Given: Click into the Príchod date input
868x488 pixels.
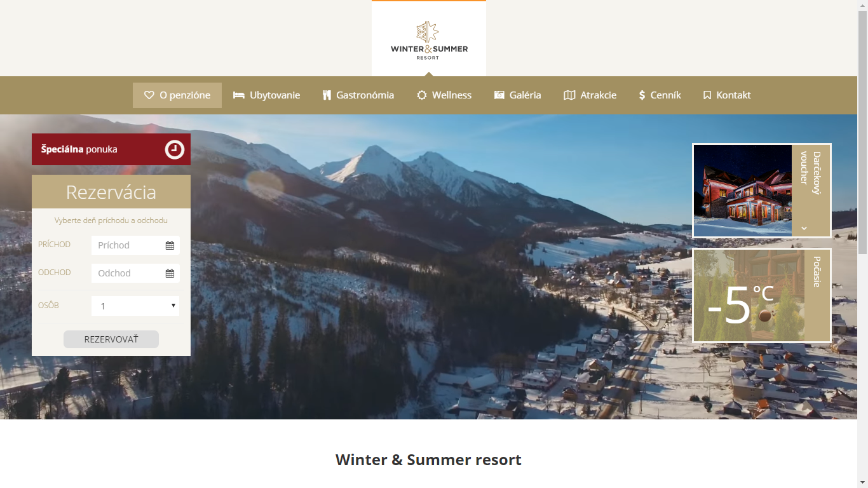Looking at the screenshot, I should click(135, 245).
